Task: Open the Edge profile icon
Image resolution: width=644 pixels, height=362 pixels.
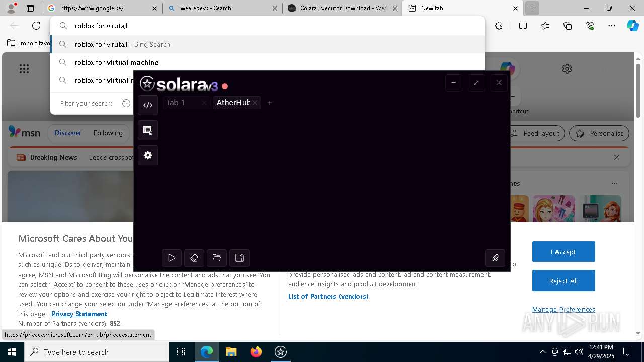Action: [11, 8]
